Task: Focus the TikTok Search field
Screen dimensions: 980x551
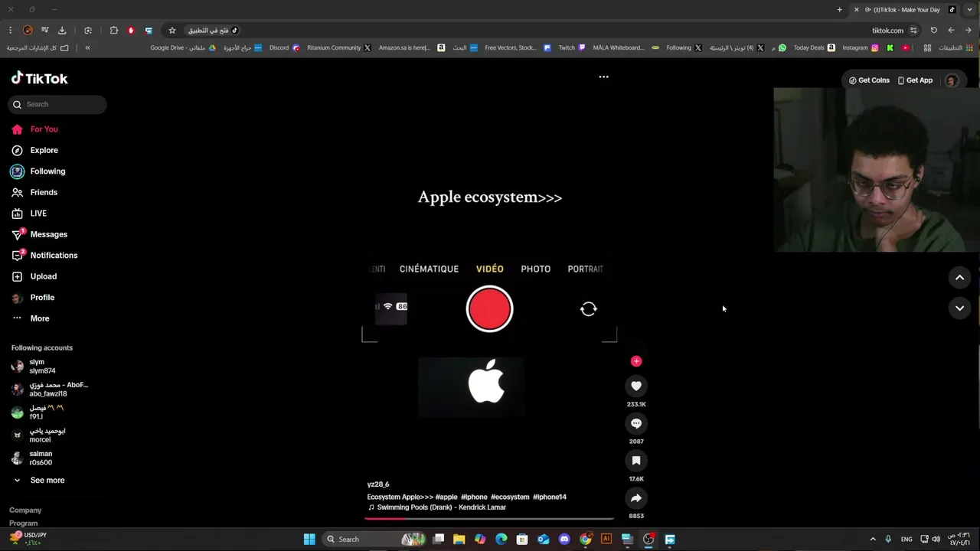Action: [58, 104]
